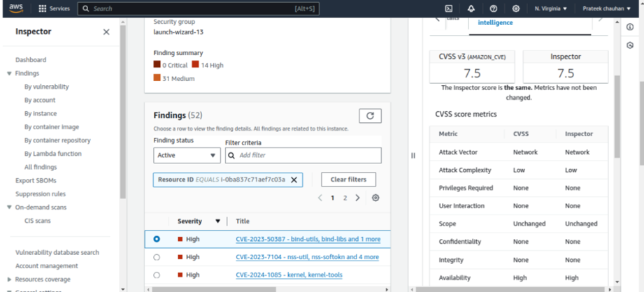
Task: Click the Availability metric row
Action: 519,278
